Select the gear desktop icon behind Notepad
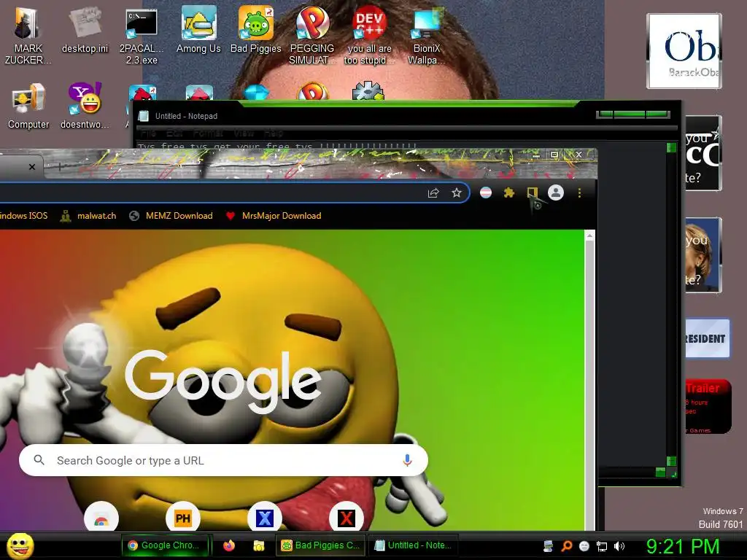The image size is (747, 560). 368,90
